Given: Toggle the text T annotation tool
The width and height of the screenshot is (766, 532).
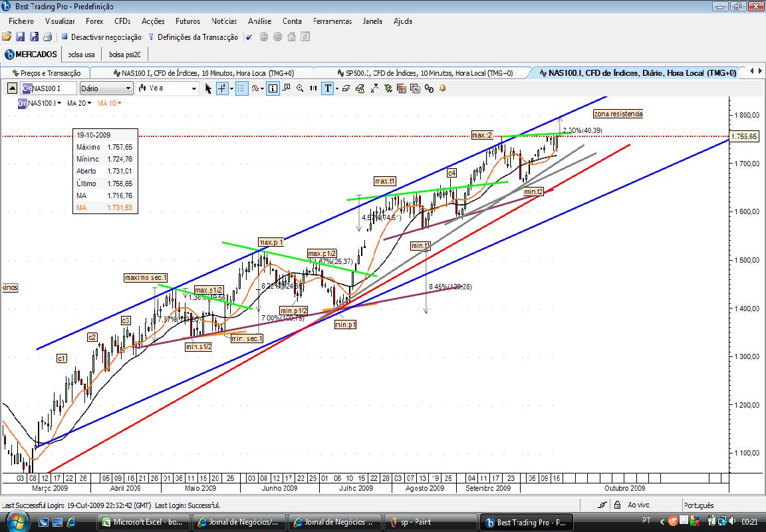Looking at the screenshot, I should pos(327,88).
